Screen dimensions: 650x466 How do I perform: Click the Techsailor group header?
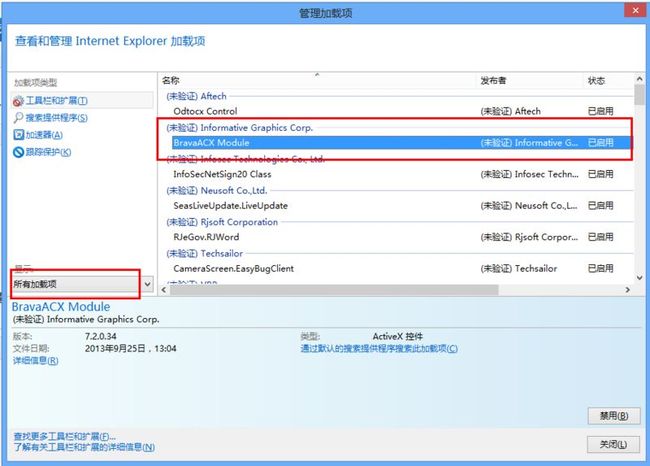click(x=205, y=254)
